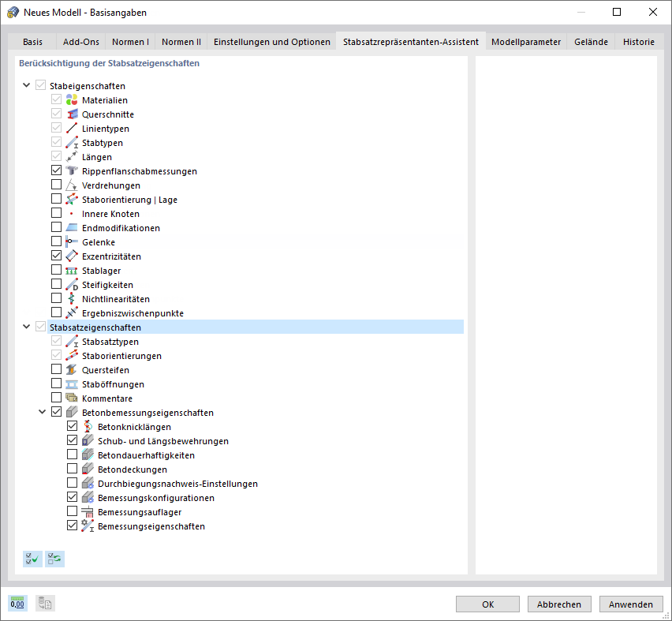The image size is (672, 621).
Task: Enable the Quersteifen checkbox
Action: 56,369
